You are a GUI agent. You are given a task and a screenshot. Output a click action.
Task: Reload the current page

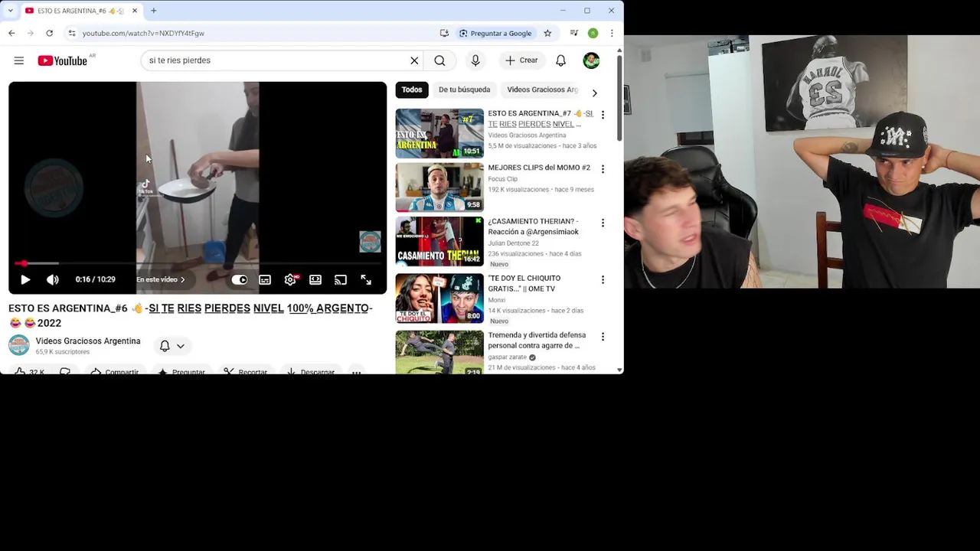[49, 33]
